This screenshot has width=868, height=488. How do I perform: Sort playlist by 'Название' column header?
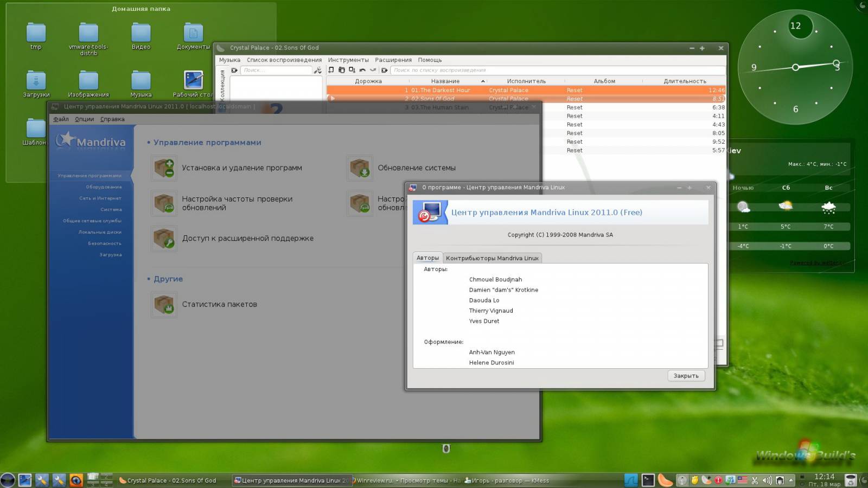(x=445, y=81)
